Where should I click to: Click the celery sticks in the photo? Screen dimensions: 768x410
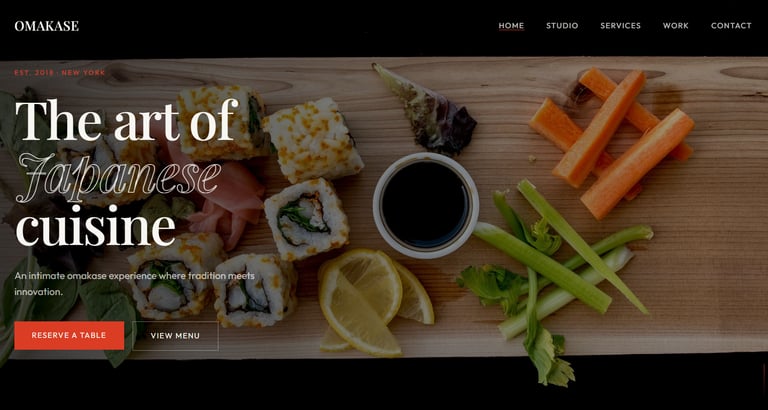coord(553,274)
